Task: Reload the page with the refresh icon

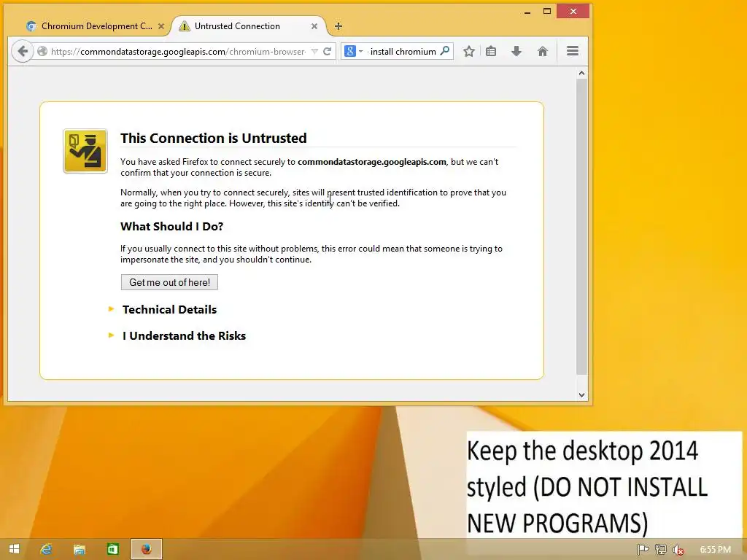Action: coord(328,52)
